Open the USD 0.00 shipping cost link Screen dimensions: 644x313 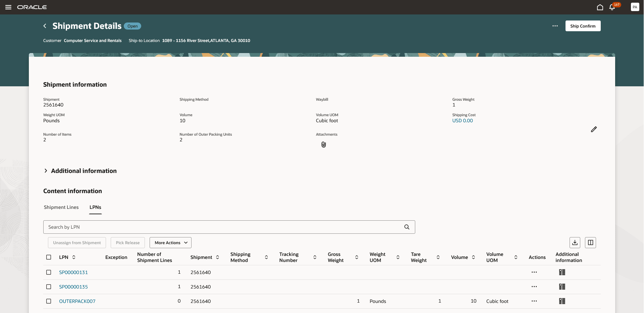point(463,121)
